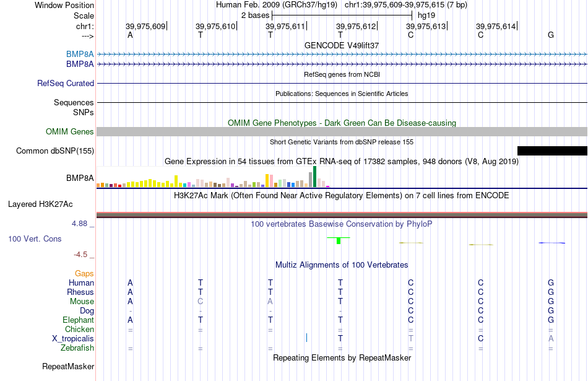Click the bright green PhyloP conservation bar
Image resolution: width=588 pixels, height=381 pixels.
tap(338, 240)
